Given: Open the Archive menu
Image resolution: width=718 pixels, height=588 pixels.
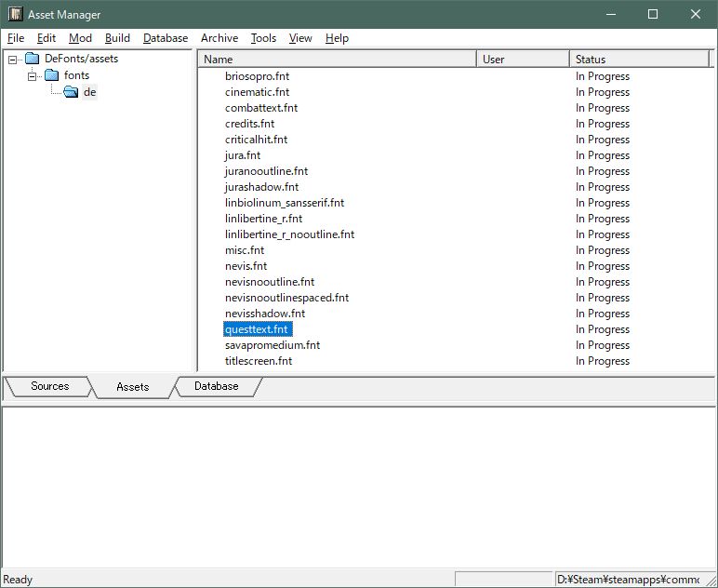Looking at the screenshot, I should [x=219, y=38].
